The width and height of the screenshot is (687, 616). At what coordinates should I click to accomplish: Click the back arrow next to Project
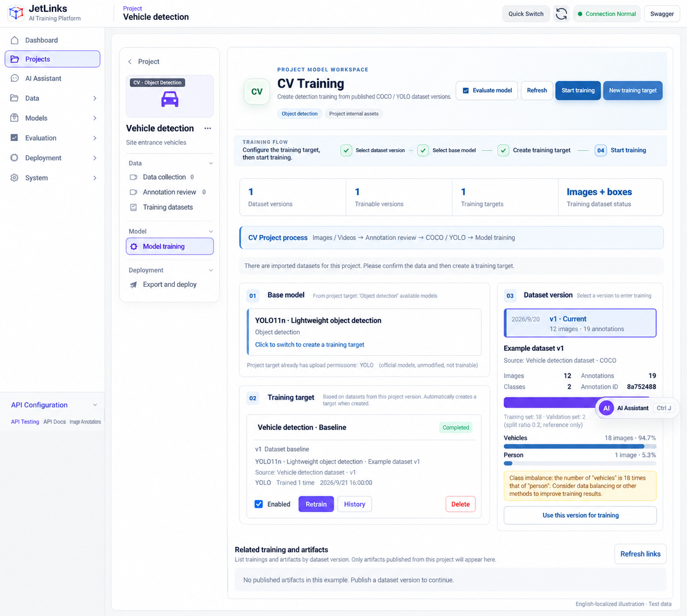coord(130,62)
